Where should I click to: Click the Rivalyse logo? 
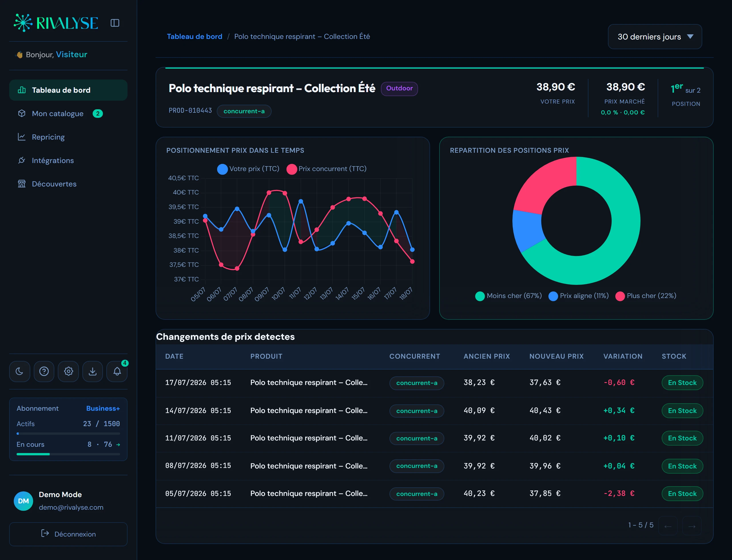[56, 23]
